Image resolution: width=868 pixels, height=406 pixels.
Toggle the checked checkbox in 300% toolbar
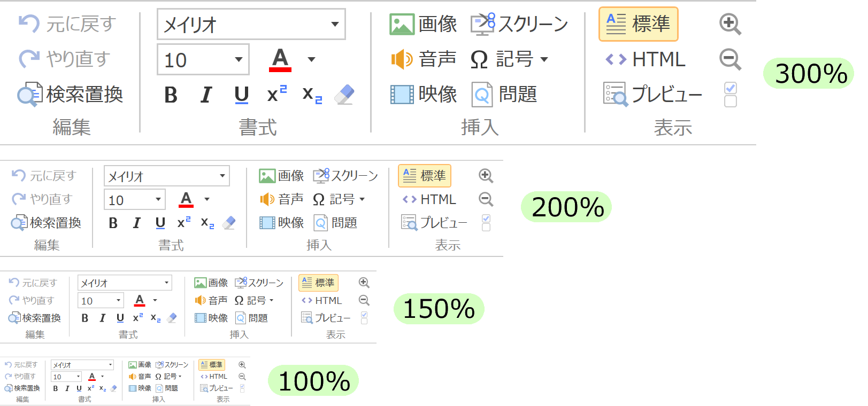pyautogui.click(x=730, y=88)
